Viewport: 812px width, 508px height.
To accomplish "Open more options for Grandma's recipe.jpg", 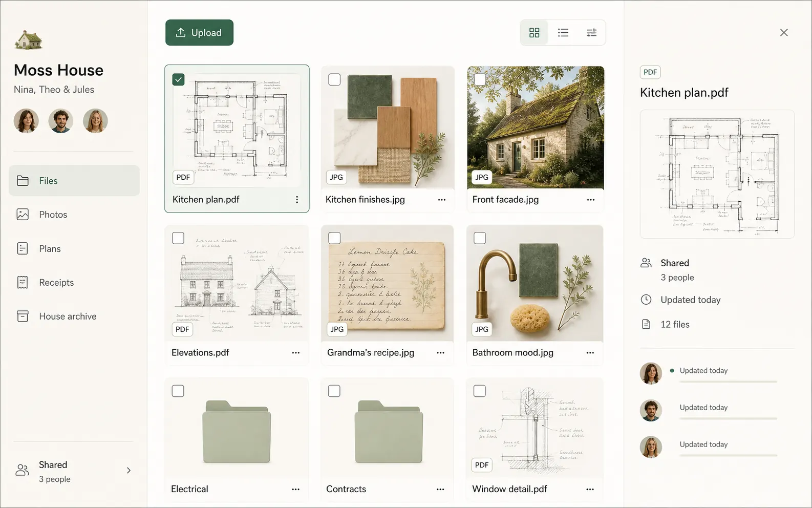I will pyautogui.click(x=440, y=353).
